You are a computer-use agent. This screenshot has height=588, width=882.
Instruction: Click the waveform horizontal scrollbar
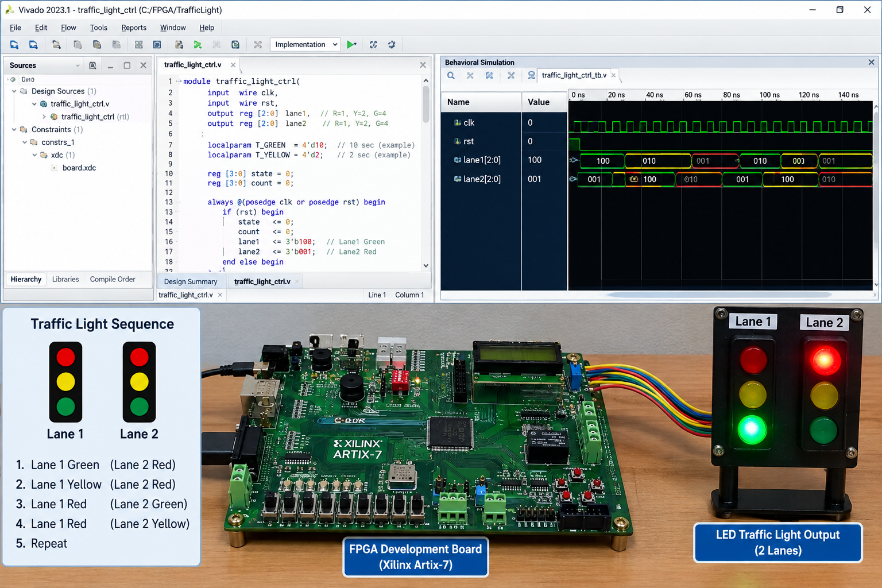pyautogui.click(x=719, y=295)
